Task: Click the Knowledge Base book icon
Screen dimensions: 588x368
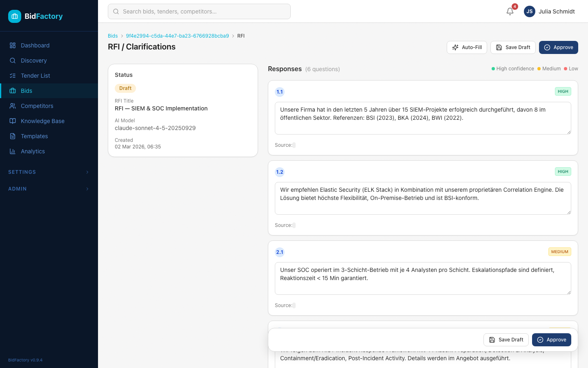Action: 13,121
